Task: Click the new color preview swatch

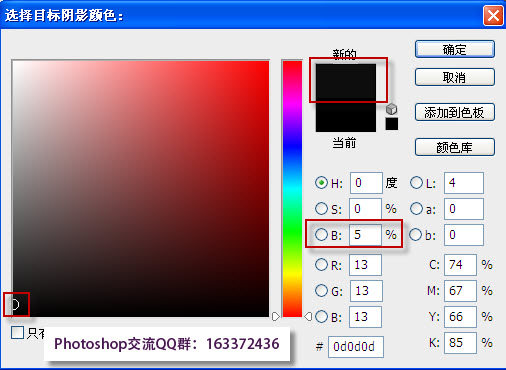Action: click(x=346, y=82)
